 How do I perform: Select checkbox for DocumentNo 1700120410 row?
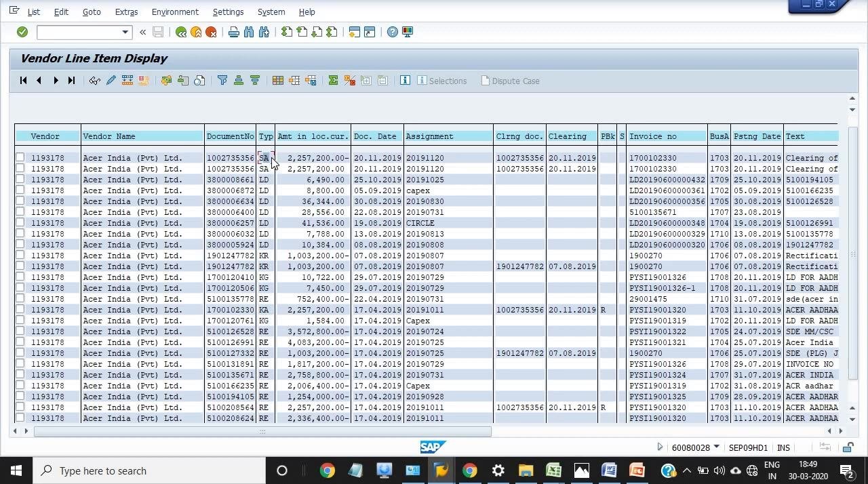(20, 277)
